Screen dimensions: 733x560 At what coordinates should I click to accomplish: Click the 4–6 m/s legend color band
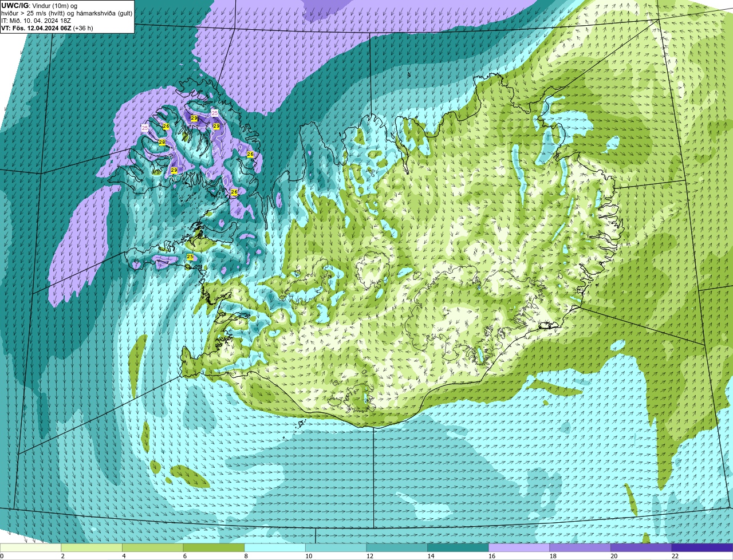[x=153, y=547]
